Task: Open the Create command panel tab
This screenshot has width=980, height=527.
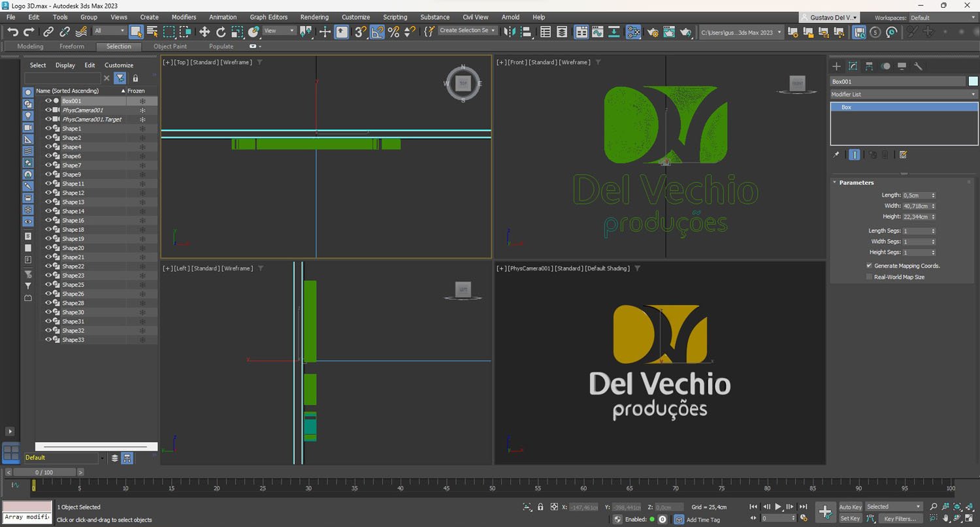Action: (x=836, y=66)
